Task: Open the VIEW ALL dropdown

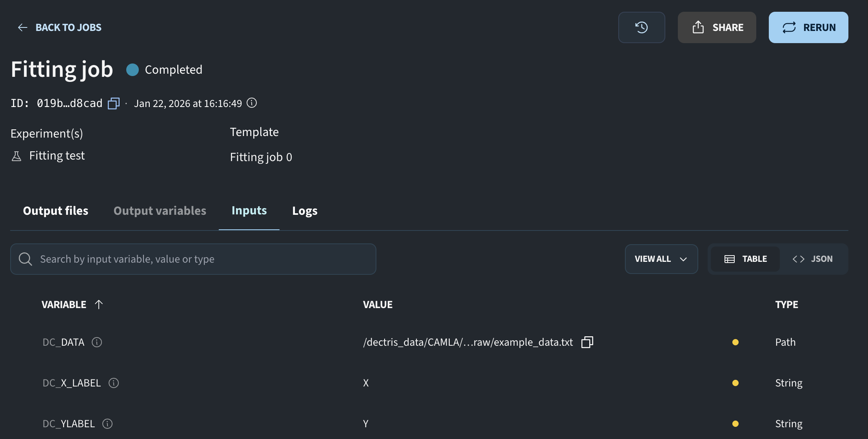Action: [x=661, y=259]
